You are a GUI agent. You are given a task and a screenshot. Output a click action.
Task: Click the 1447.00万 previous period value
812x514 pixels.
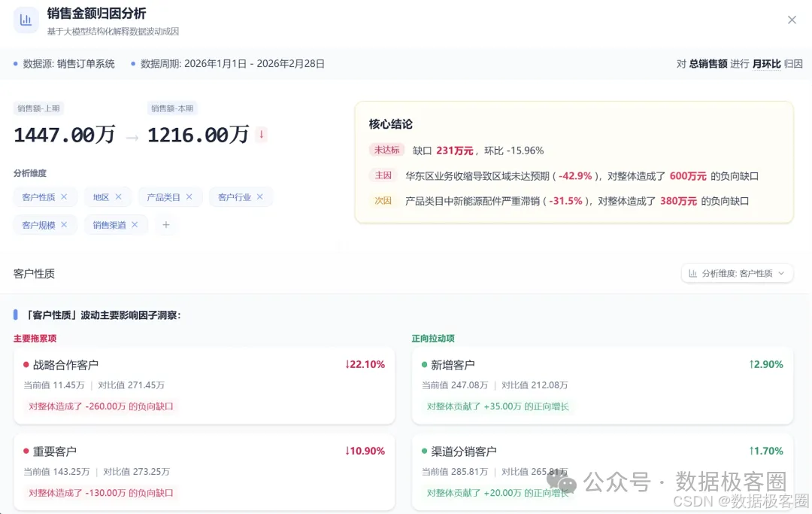click(x=64, y=135)
